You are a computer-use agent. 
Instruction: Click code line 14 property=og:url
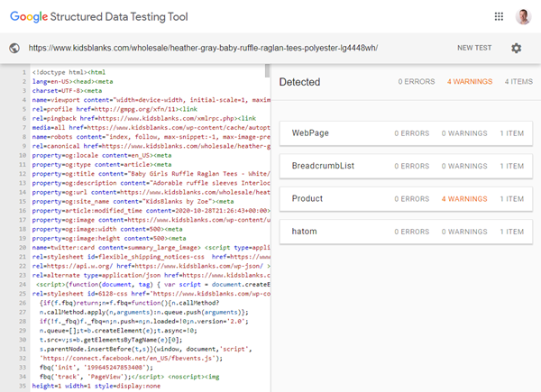point(151,192)
